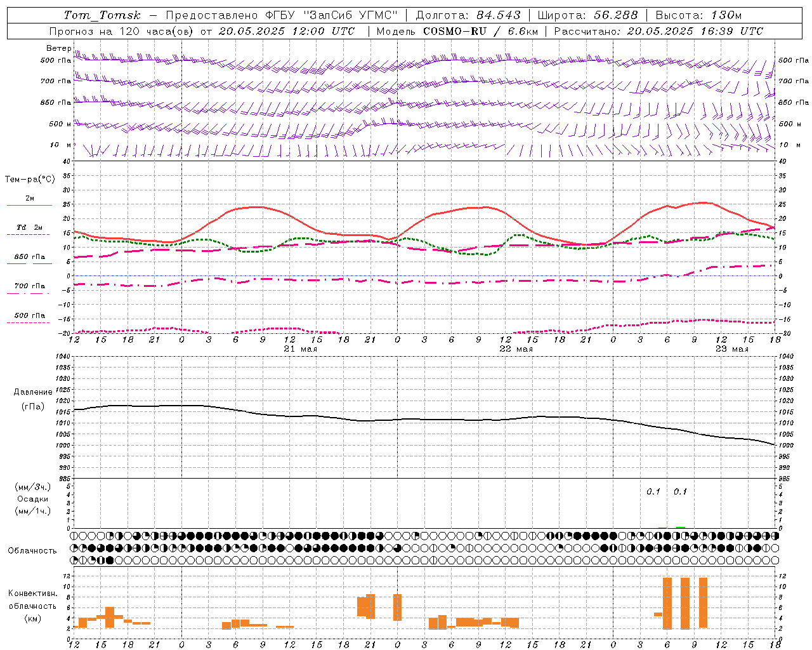Click the Долгота: 84.543 value
Image resolution: width=812 pixels, height=650 pixels.
click(x=468, y=15)
